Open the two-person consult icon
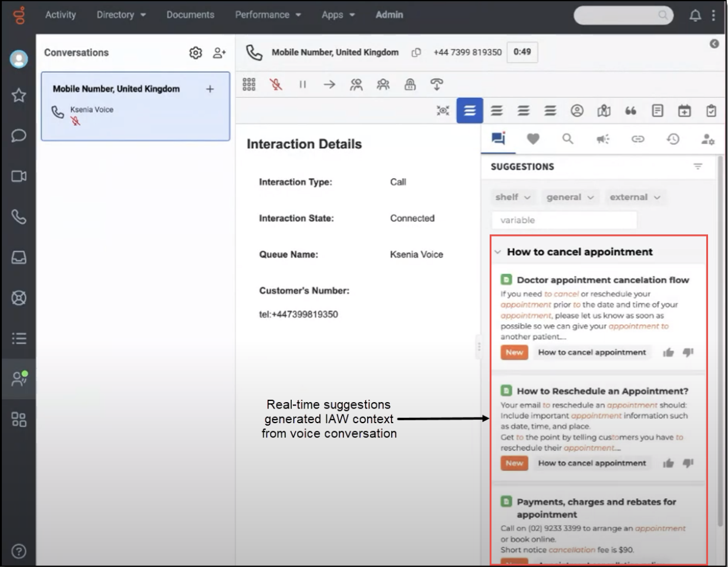The height and width of the screenshot is (567, 728). click(356, 85)
